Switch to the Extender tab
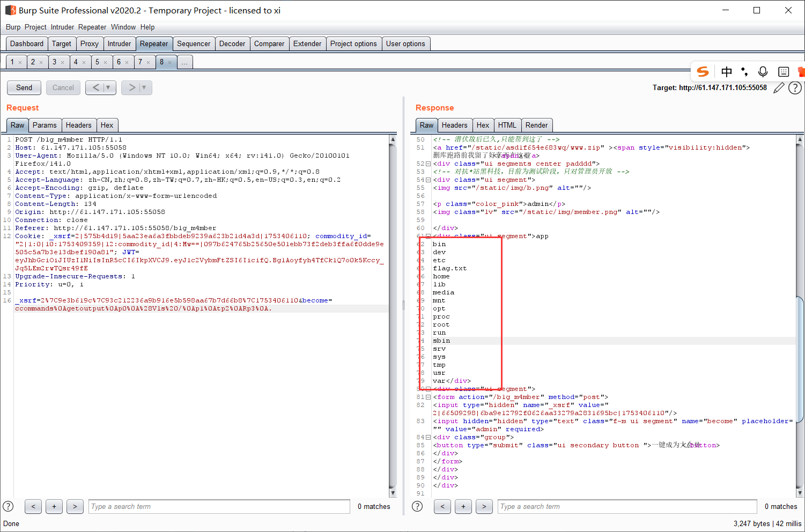 pos(307,44)
